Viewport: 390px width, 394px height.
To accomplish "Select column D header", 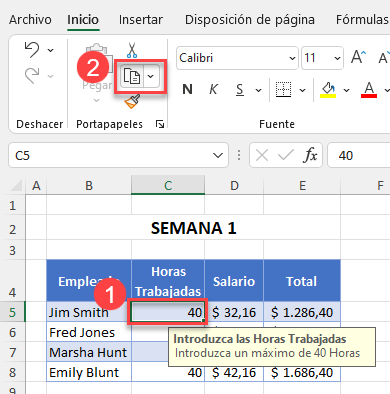I will coord(234,185).
